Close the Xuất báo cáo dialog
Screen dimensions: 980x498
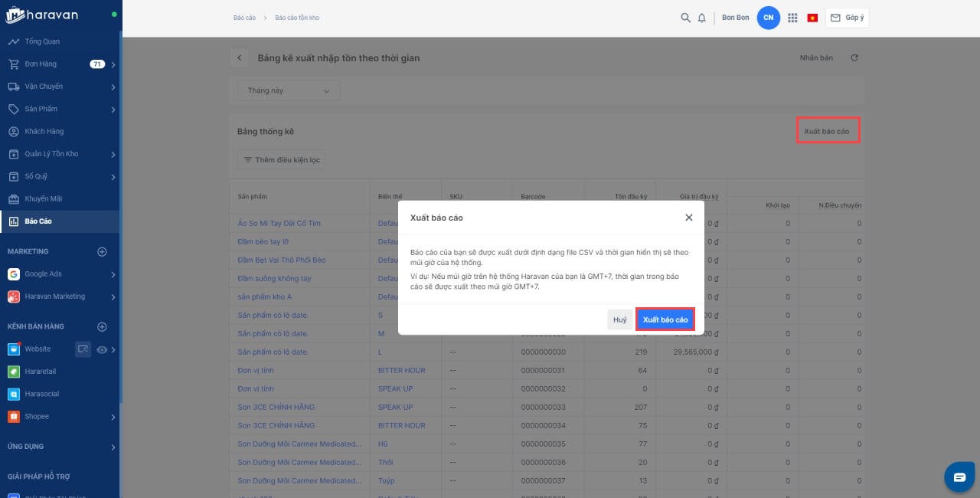tap(689, 218)
